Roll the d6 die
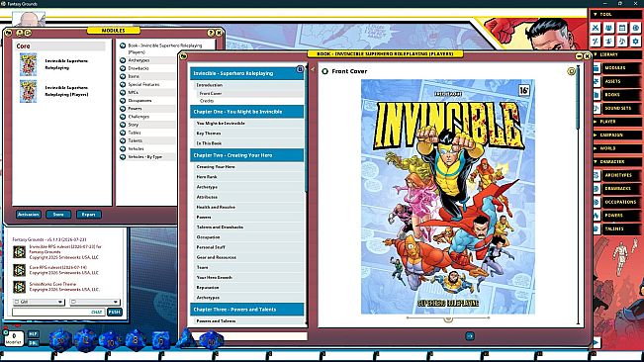644x362 pixels. (160, 340)
